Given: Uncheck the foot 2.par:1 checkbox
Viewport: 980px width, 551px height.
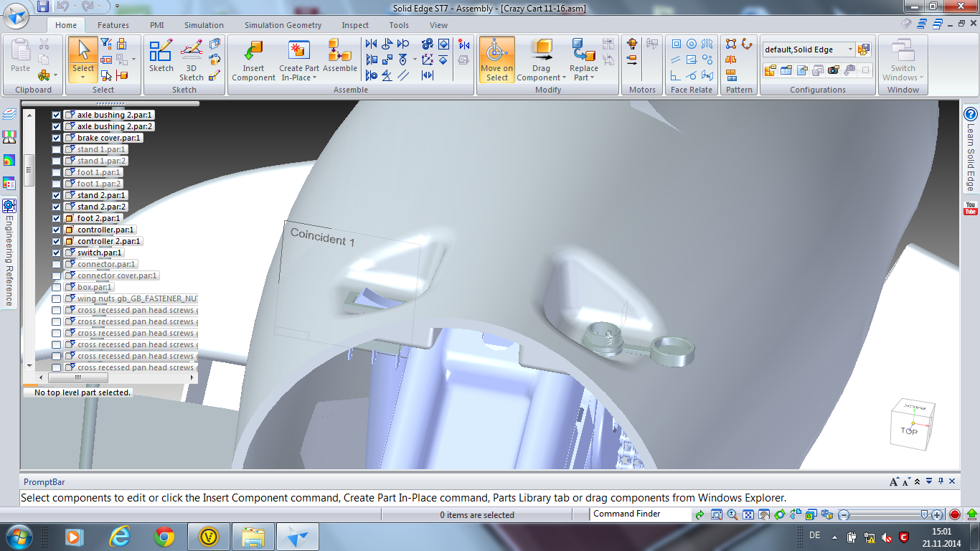Looking at the screenshot, I should pos(57,218).
